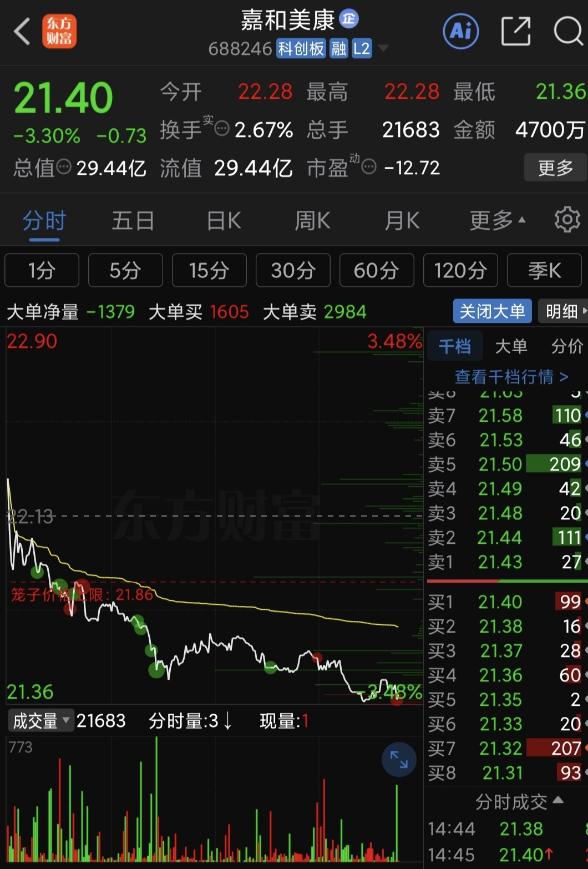
Task: Open chart settings gear icon
Action: (x=567, y=220)
